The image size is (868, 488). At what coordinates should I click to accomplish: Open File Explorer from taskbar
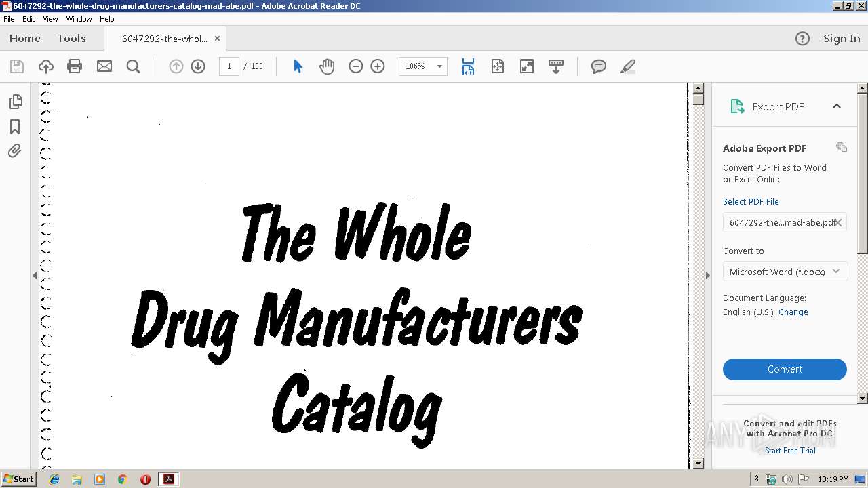click(77, 479)
